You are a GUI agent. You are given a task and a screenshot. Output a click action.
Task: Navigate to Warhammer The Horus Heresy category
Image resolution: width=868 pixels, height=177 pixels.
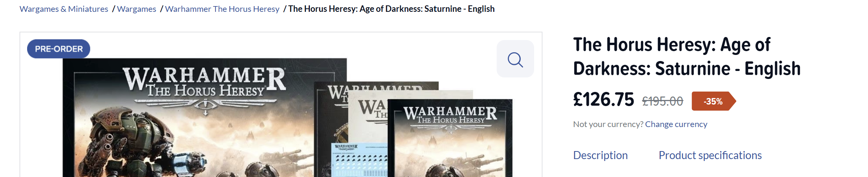click(222, 9)
